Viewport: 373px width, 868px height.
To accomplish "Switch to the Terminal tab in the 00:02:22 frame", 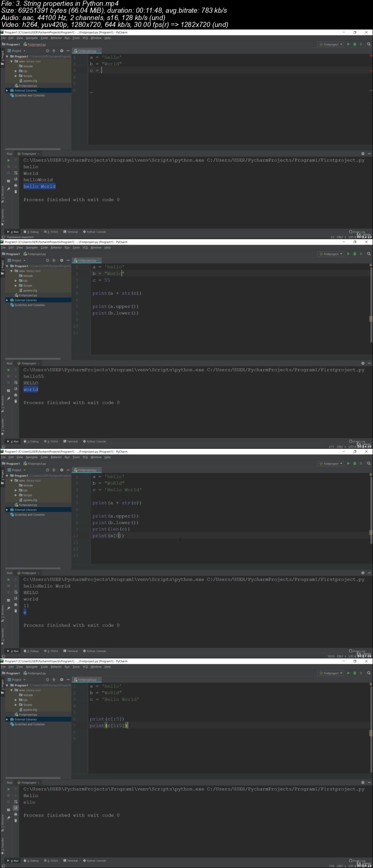I will (x=70, y=232).
